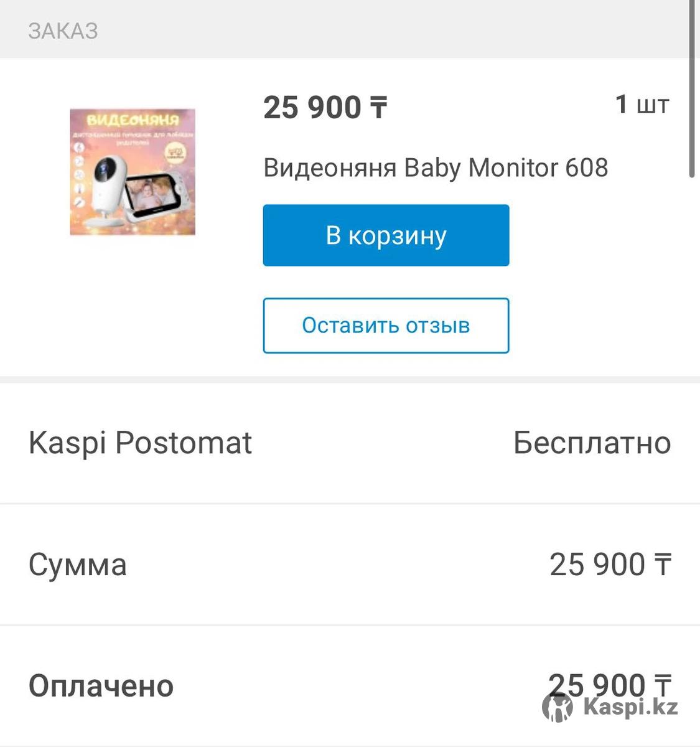Click the ВИДЕОНЯНЯ caption on the product image
Screen dimensions: 700x747
(133, 120)
